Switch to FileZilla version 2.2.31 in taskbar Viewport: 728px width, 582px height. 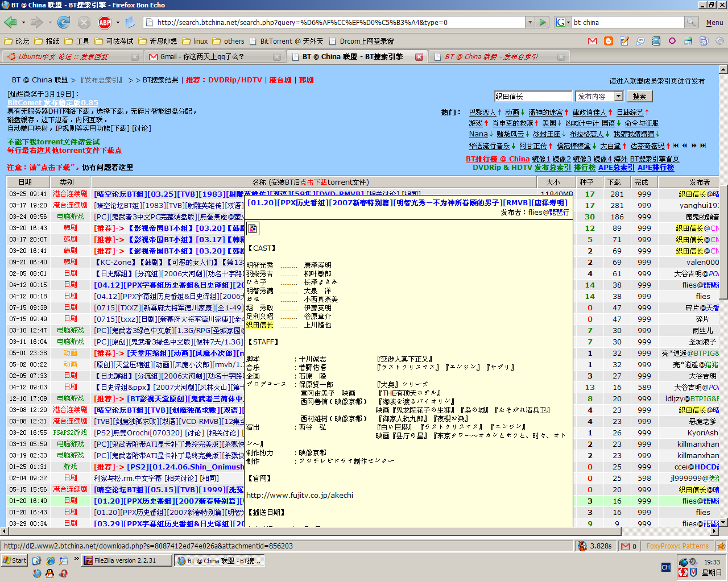(126, 560)
